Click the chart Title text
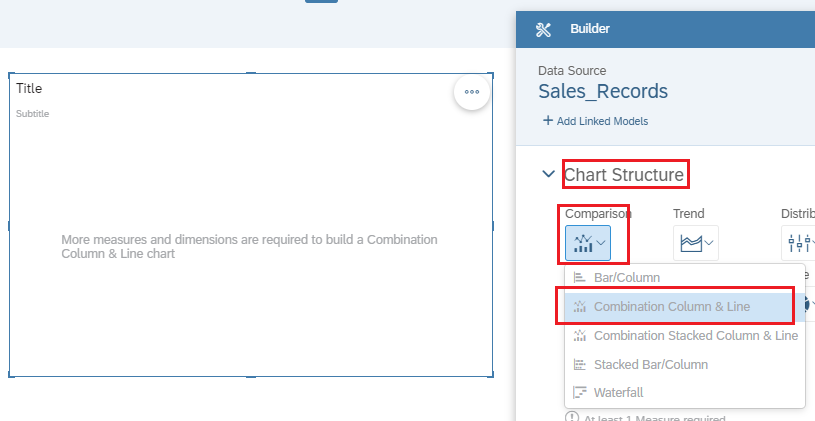This screenshot has width=815, height=421. [x=29, y=88]
